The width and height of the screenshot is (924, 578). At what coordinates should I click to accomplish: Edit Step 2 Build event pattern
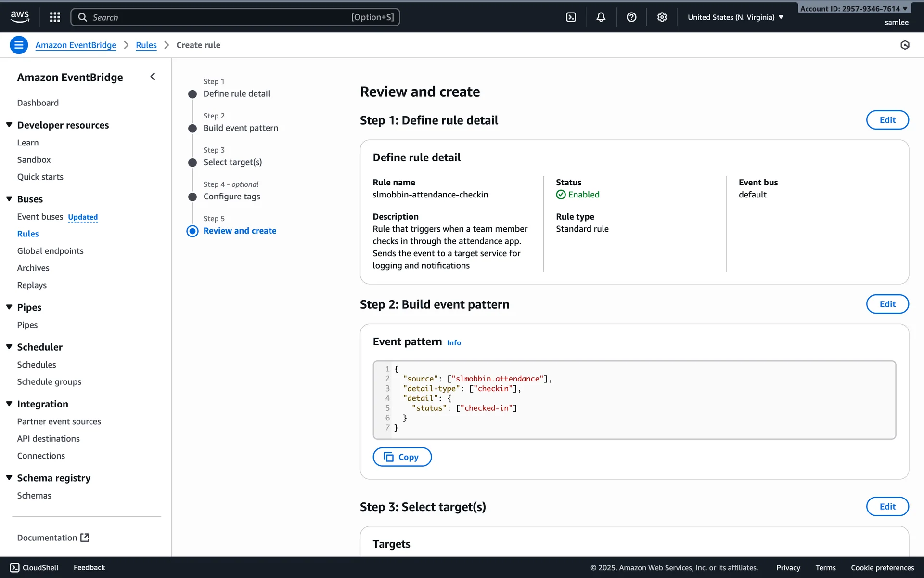point(887,304)
